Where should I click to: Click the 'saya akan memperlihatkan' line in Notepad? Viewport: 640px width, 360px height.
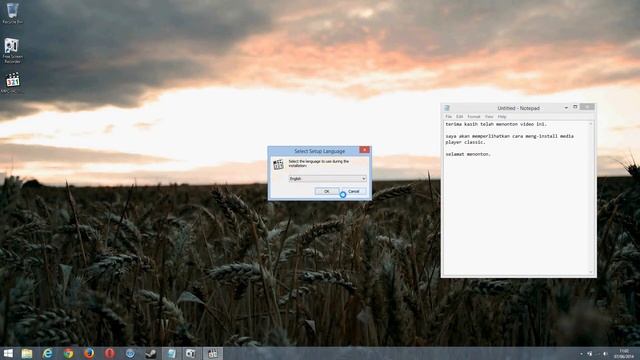pos(509,136)
